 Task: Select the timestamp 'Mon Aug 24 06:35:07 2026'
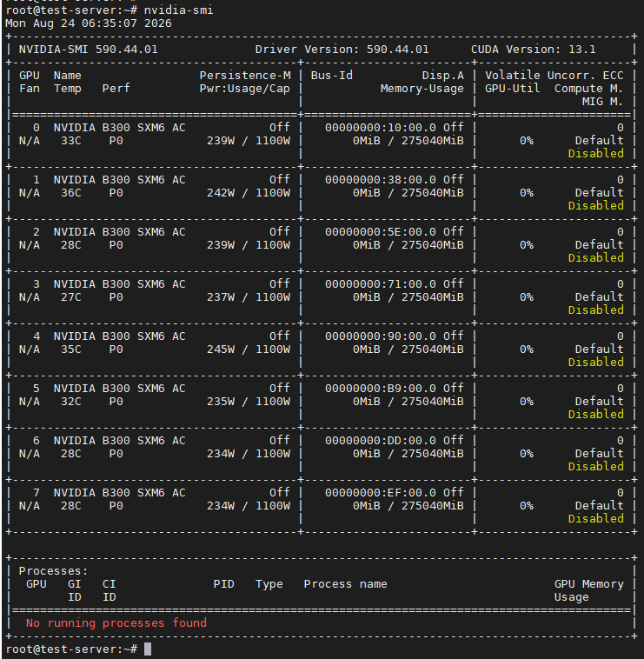89,23
